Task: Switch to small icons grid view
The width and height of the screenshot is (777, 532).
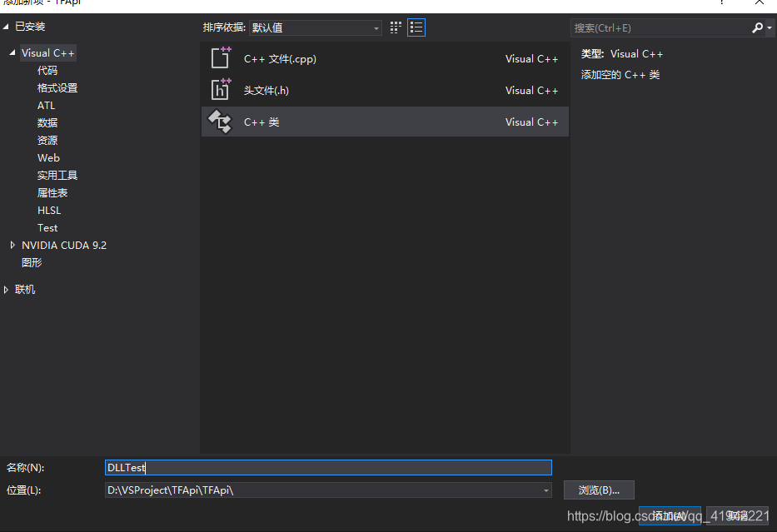Action: (x=396, y=27)
